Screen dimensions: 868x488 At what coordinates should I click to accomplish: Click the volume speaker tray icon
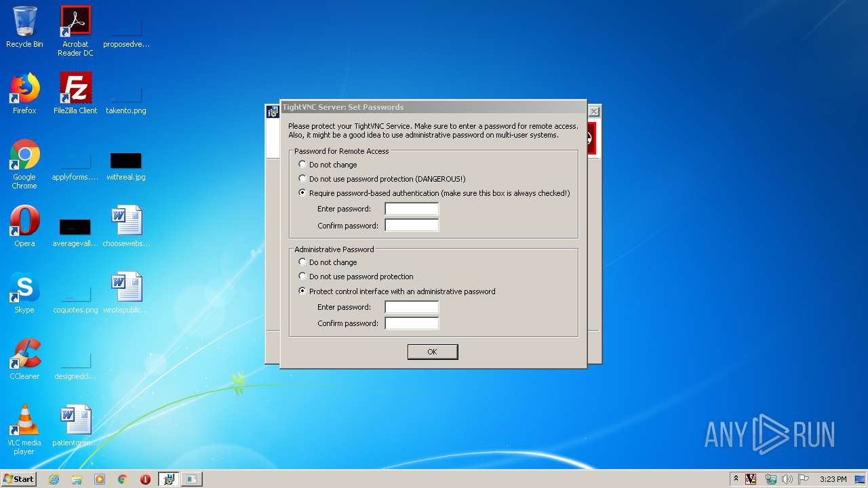point(787,479)
